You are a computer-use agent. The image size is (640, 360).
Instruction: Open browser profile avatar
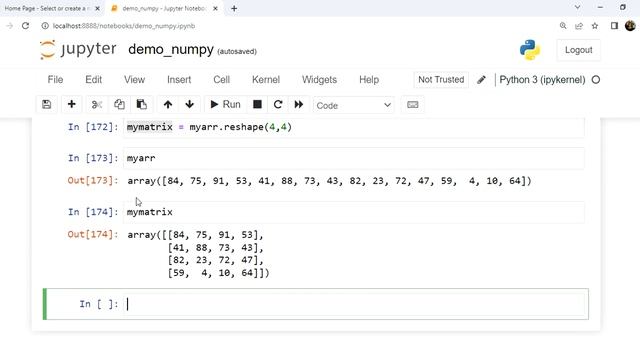coord(630,26)
